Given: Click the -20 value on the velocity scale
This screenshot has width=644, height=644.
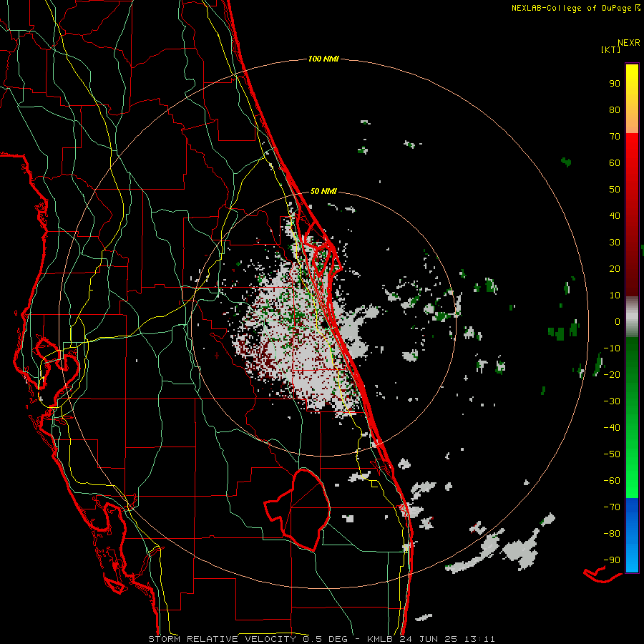Looking at the screenshot, I should [612, 374].
